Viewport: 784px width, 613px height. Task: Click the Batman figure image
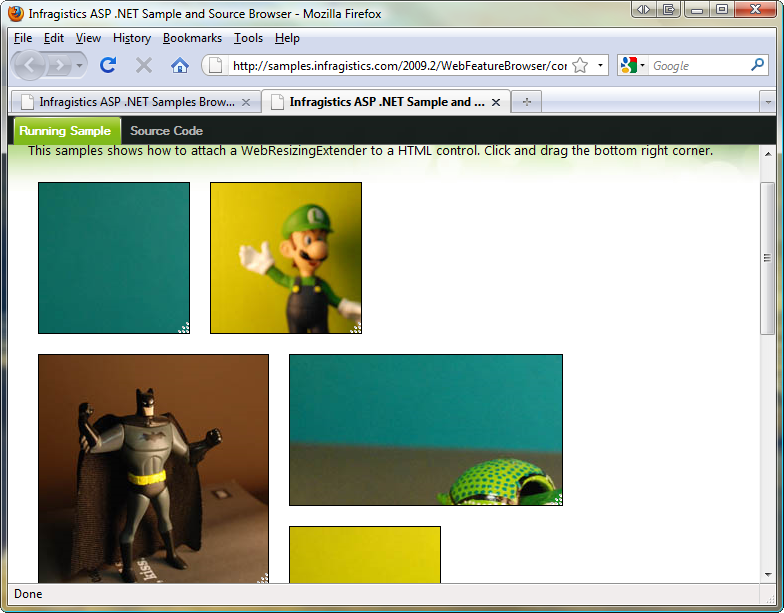tap(153, 468)
